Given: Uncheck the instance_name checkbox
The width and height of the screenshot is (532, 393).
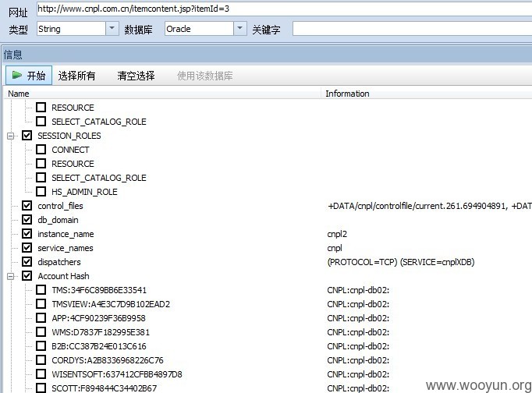Looking at the screenshot, I should (27, 234).
